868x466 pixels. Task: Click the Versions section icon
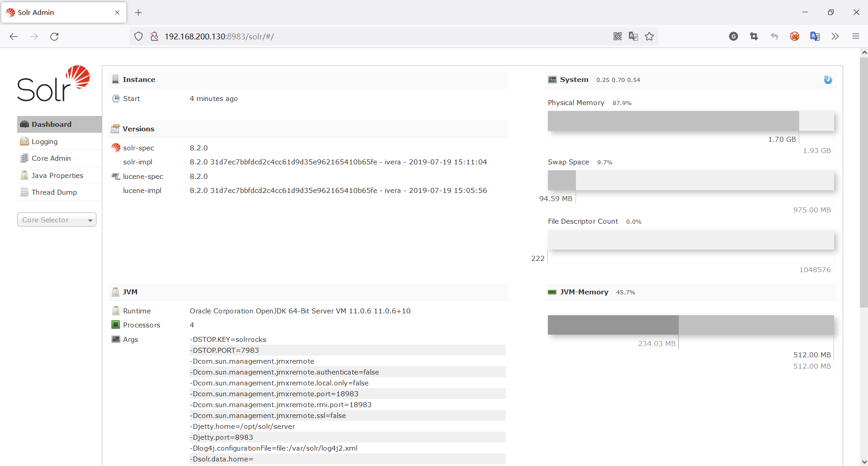(x=115, y=129)
